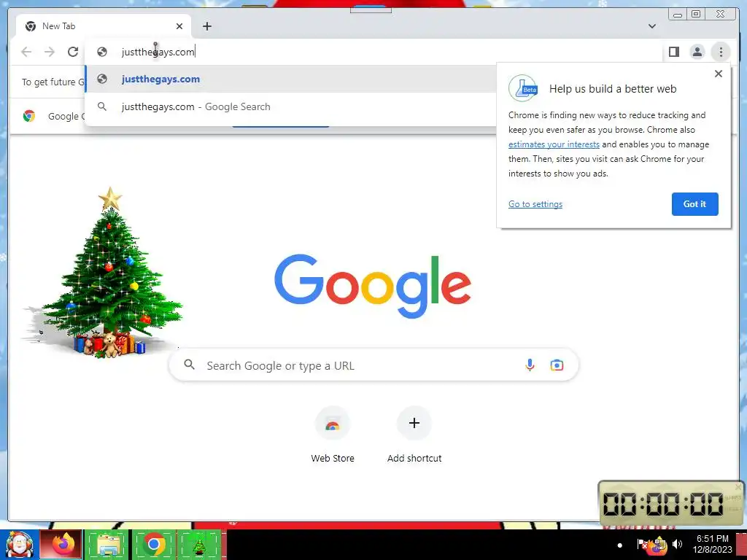
Task: Start voice search with the microphone icon
Action: [530, 365]
